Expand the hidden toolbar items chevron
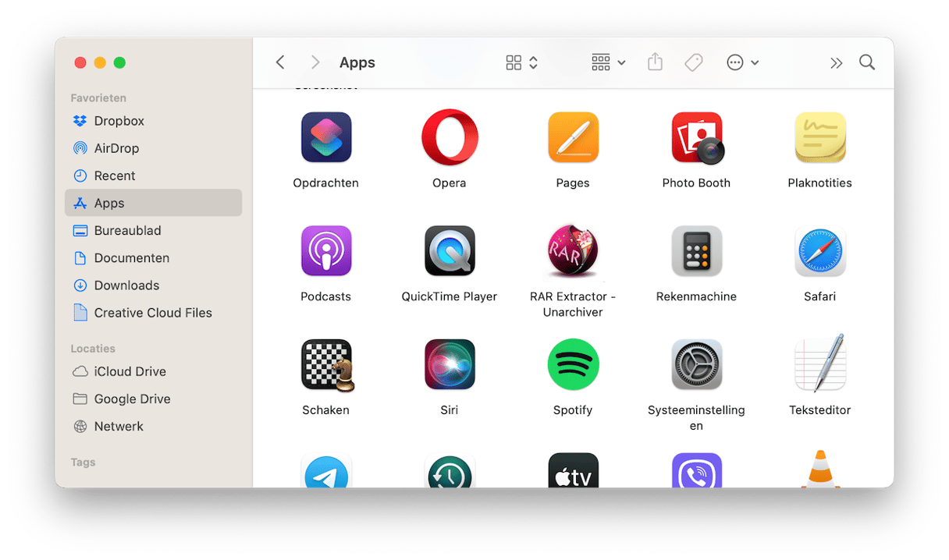This screenshot has height=560, width=949. 836,63
